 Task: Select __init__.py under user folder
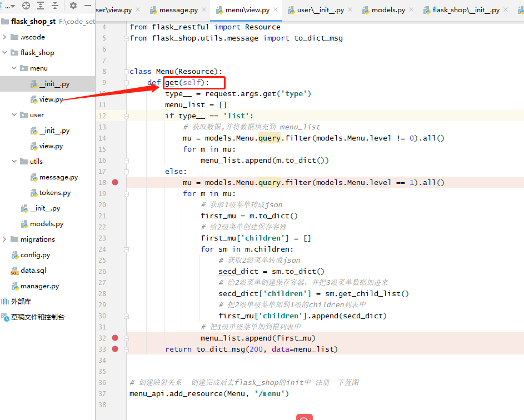pos(47,131)
